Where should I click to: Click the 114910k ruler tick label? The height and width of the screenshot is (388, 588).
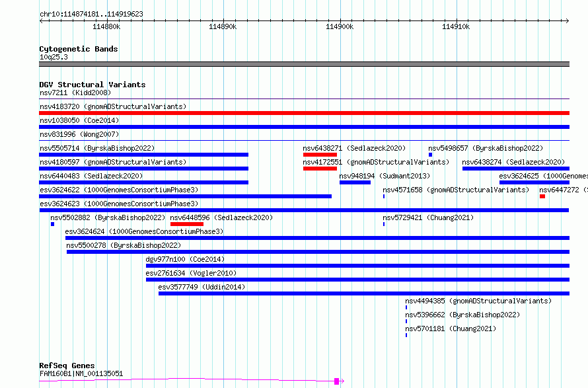click(456, 26)
